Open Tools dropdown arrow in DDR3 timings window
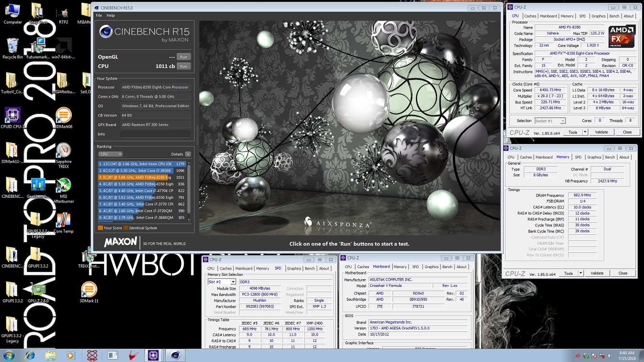644x362 pixels. coord(581,273)
